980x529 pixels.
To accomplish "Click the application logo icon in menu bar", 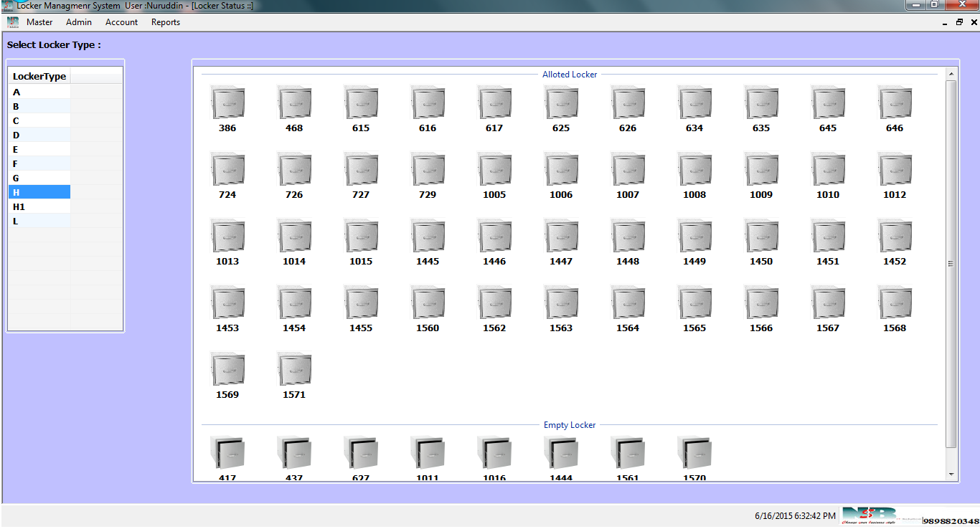I will point(13,22).
